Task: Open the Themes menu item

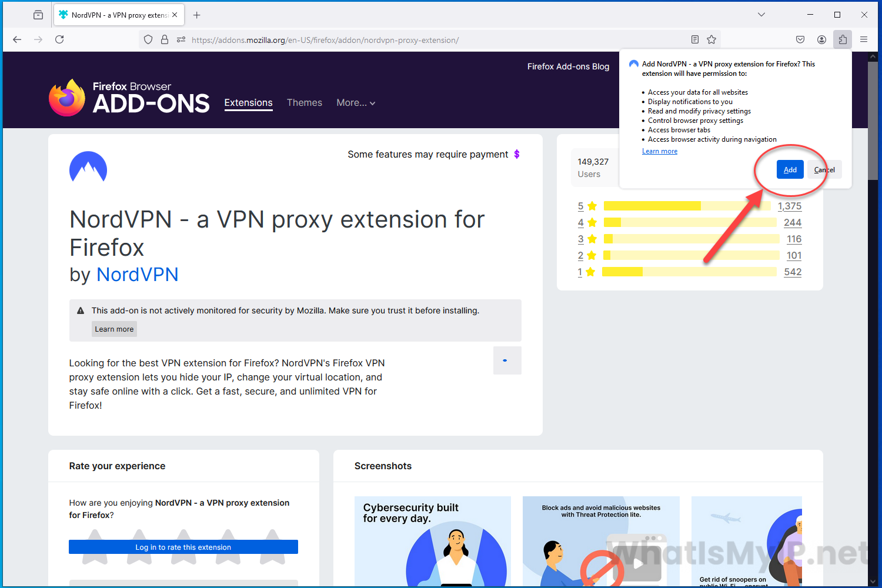Action: 305,102
